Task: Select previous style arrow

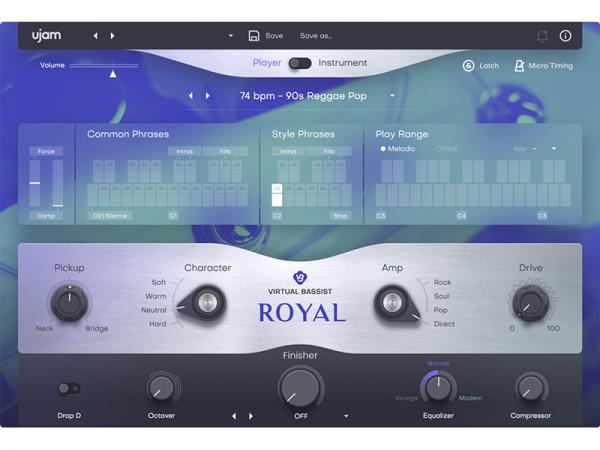Action: [191, 96]
